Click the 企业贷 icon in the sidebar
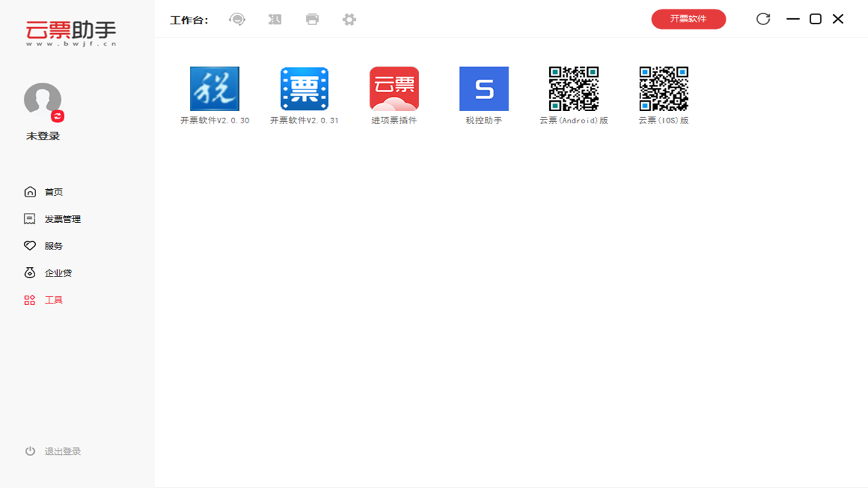 click(28, 272)
